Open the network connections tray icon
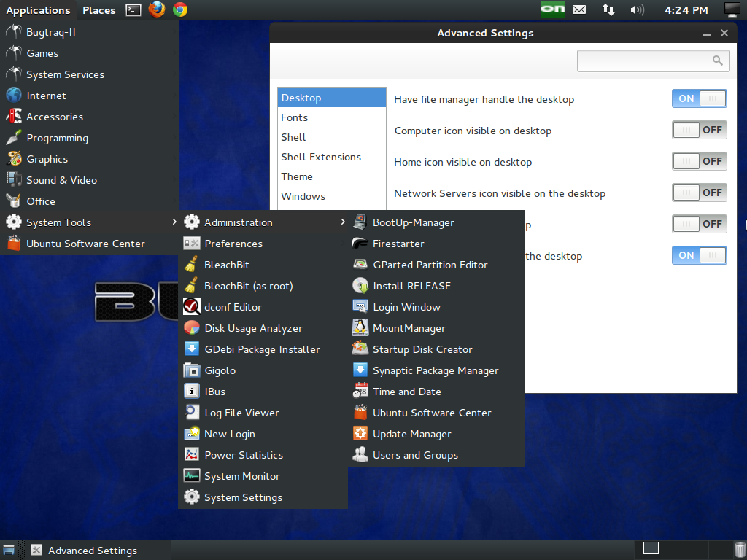Viewport: 747px width, 560px height. click(608, 9)
